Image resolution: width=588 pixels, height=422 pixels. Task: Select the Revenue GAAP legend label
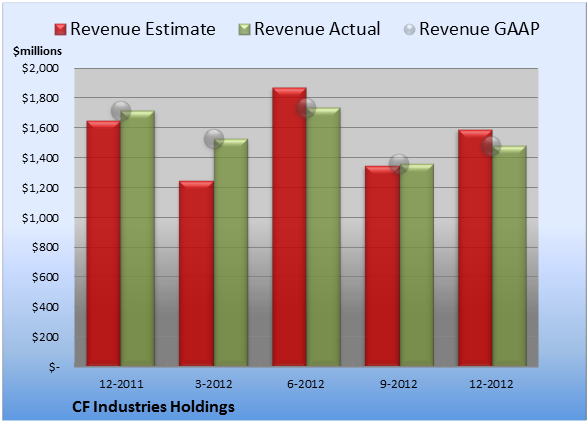[x=479, y=29]
